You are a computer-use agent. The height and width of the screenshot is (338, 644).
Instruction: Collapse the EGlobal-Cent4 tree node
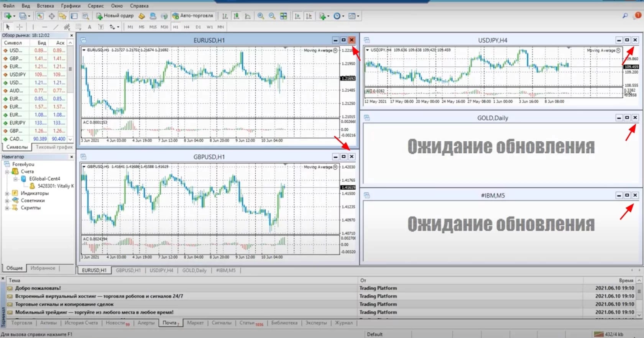coord(15,179)
